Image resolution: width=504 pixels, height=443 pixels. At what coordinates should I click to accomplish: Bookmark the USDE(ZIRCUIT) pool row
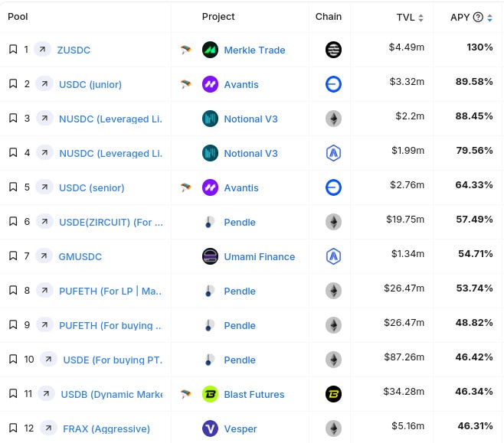[x=13, y=222]
